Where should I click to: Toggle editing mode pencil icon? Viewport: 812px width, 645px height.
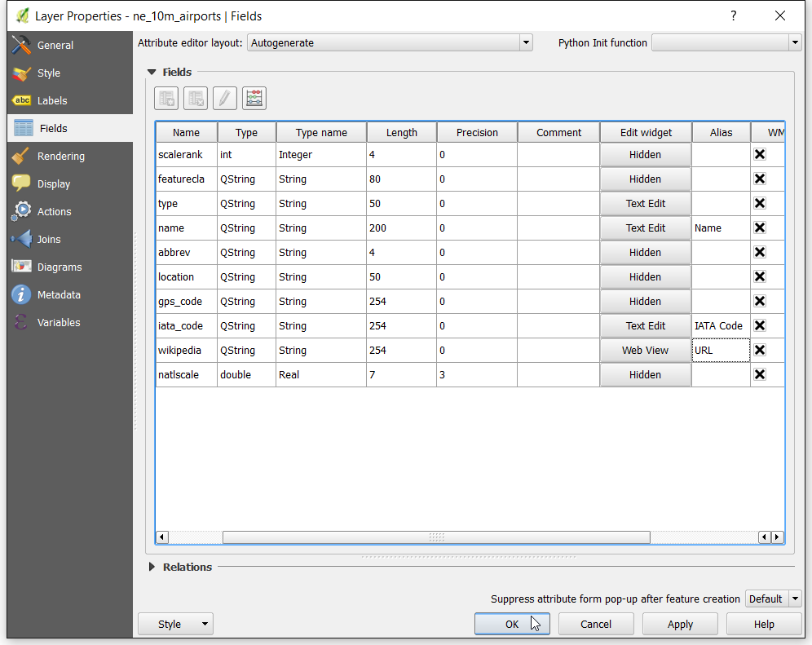point(225,99)
